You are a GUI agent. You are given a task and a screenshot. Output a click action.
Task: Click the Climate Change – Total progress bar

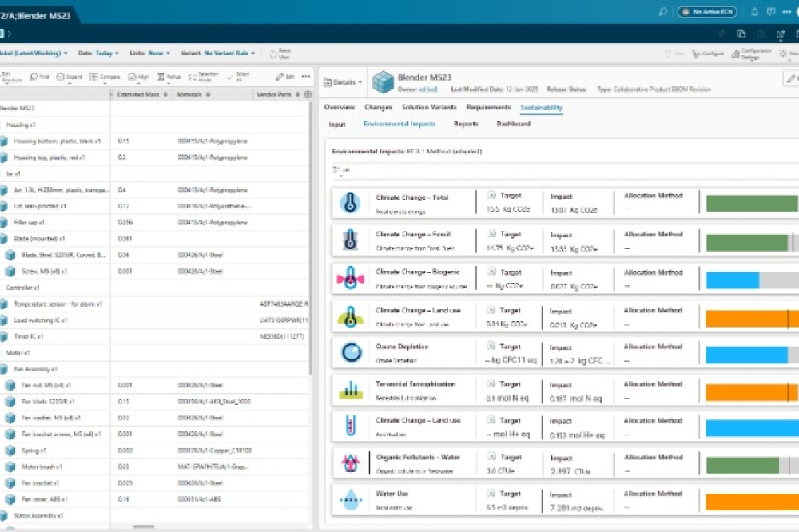click(x=751, y=203)
